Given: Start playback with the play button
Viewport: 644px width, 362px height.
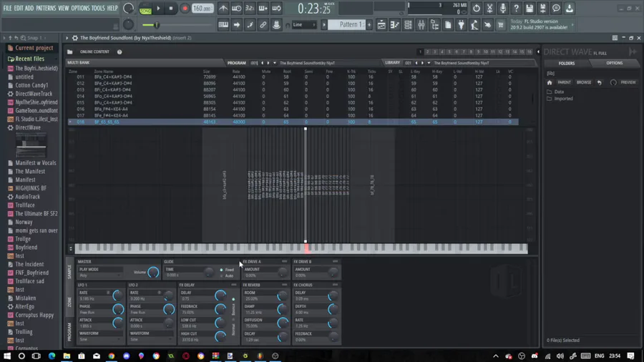Looking at the screenshot, I should point(158,8).
